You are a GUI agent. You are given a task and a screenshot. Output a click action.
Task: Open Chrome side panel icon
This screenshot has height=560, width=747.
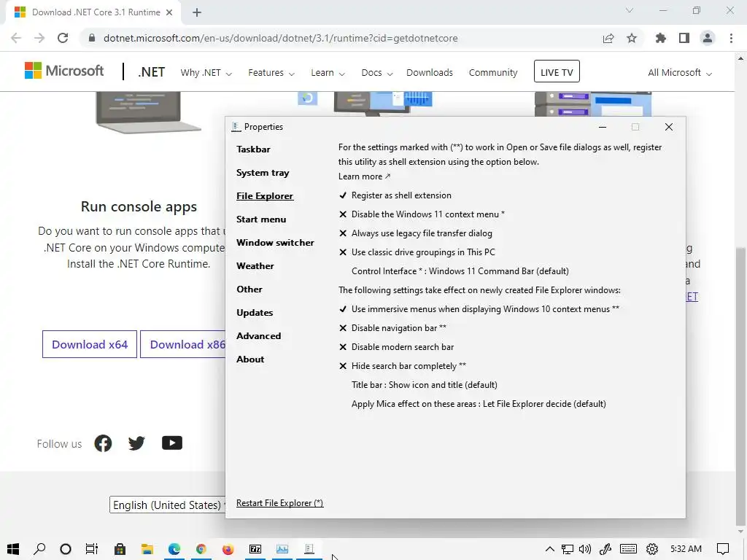684,38
